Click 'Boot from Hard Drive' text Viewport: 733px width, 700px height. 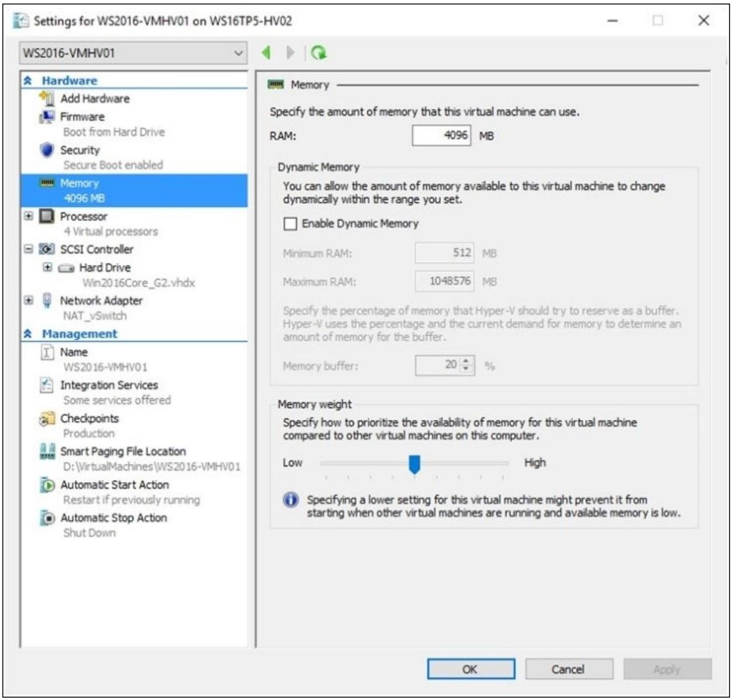coord(114,132)
